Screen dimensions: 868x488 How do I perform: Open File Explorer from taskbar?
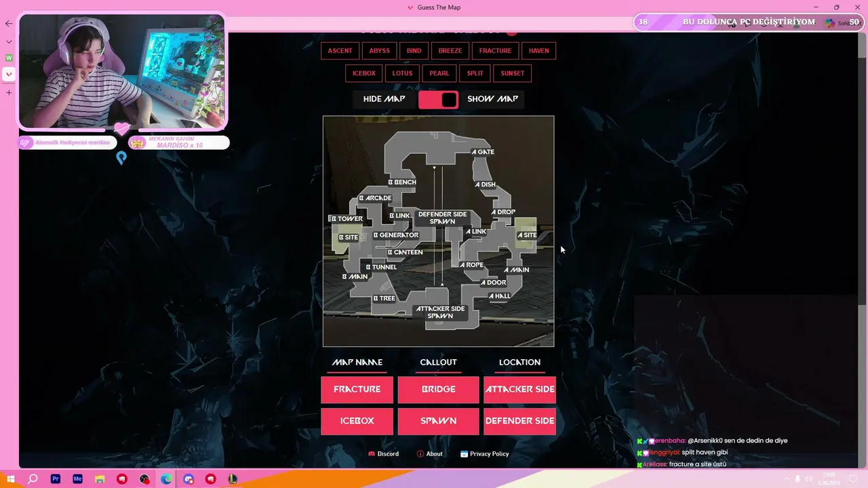(x=100, y=479)
